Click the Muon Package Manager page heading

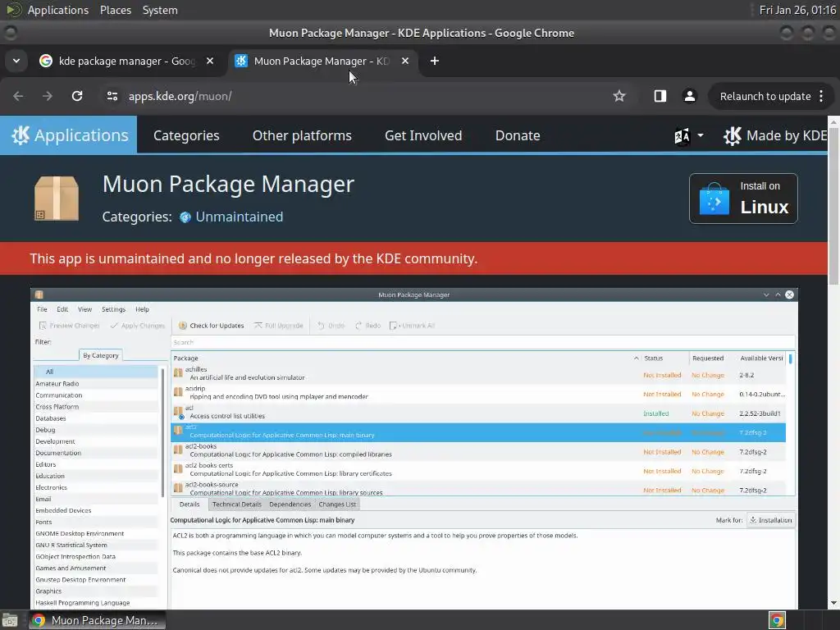(228, 185)
